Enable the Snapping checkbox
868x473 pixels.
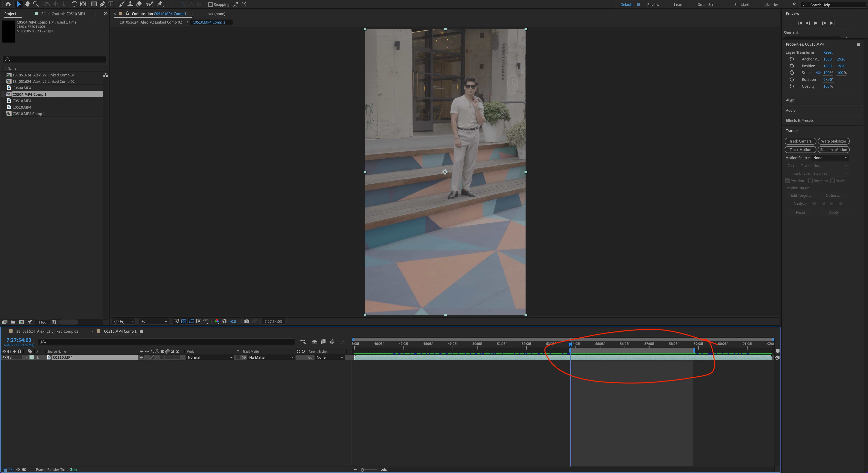point(211,4)
